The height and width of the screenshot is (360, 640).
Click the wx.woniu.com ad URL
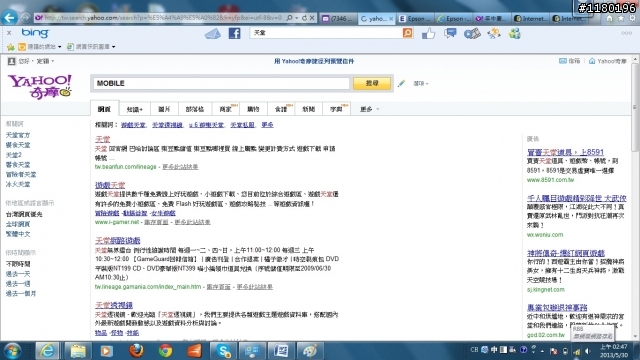pyautogui.click(x=545, y=235)
